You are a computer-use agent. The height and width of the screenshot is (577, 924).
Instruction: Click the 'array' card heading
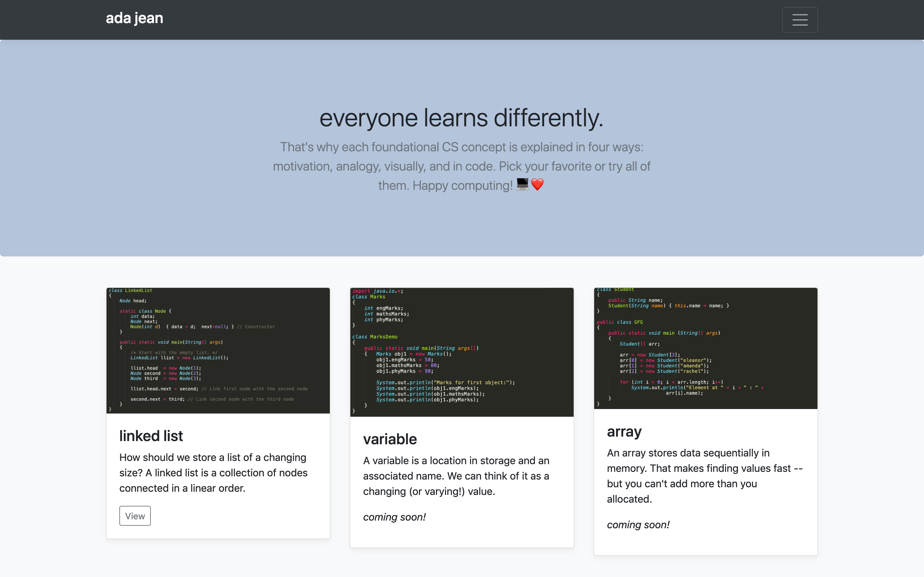(624, 431)
